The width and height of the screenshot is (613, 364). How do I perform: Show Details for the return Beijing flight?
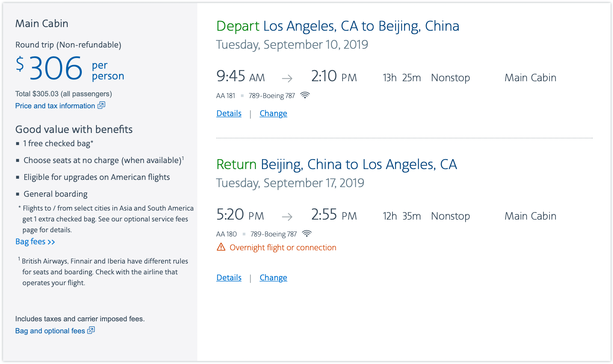click(x=229, y=278)
